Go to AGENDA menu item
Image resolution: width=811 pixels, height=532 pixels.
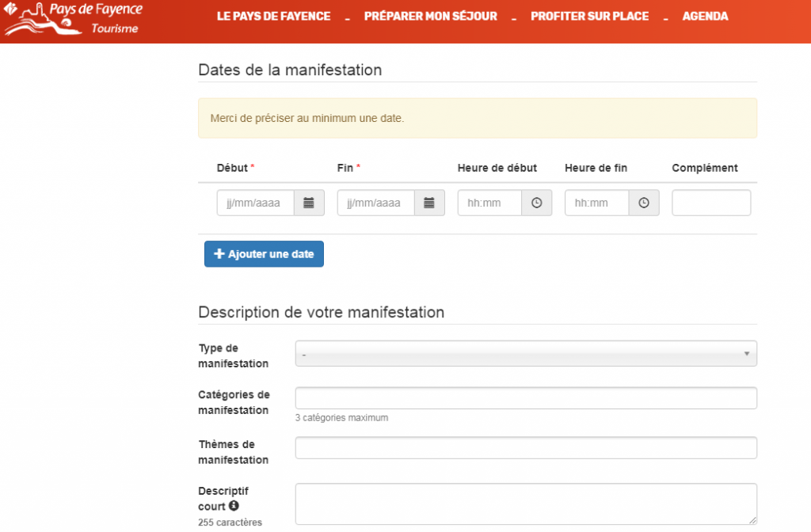[x=705, y=17]
